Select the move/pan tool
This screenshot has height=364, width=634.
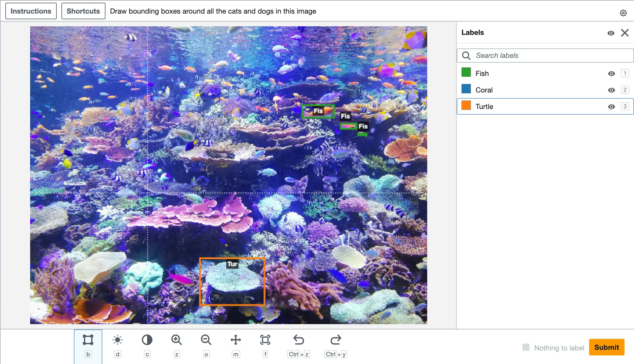(236, 340)
